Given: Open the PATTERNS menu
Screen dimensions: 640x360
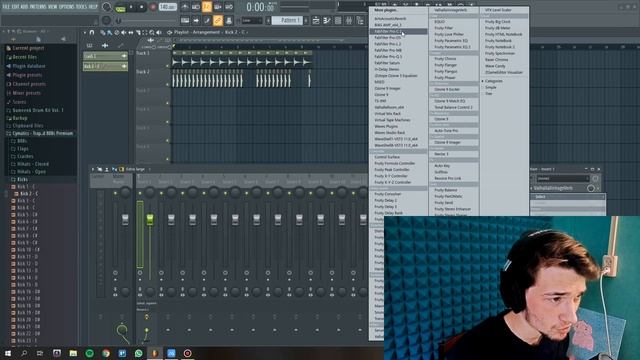Looking at the screenshot, I should [x=38, y=7].
